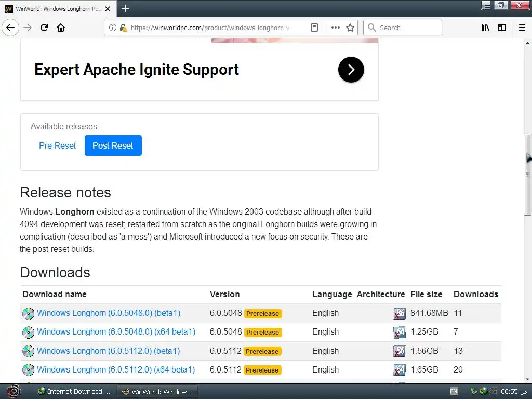This screenshot has height=399, width=532.
Task: Click the leftmost green system tray icon
Action: 474,391
